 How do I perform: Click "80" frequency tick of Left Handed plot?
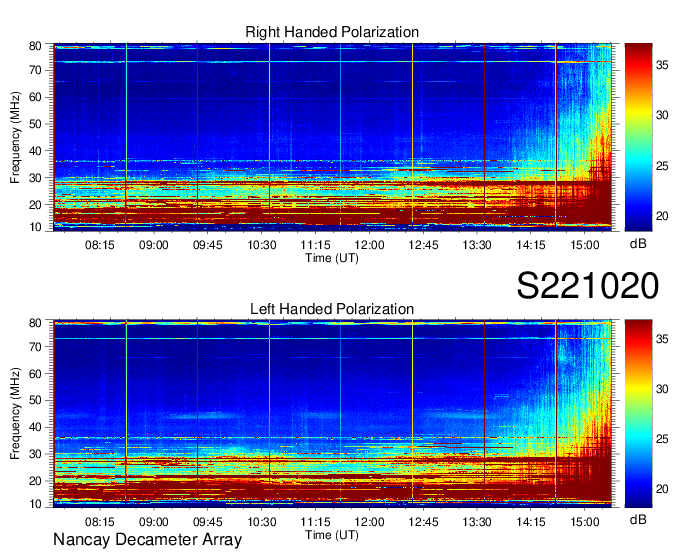click(x=35, y=323)
